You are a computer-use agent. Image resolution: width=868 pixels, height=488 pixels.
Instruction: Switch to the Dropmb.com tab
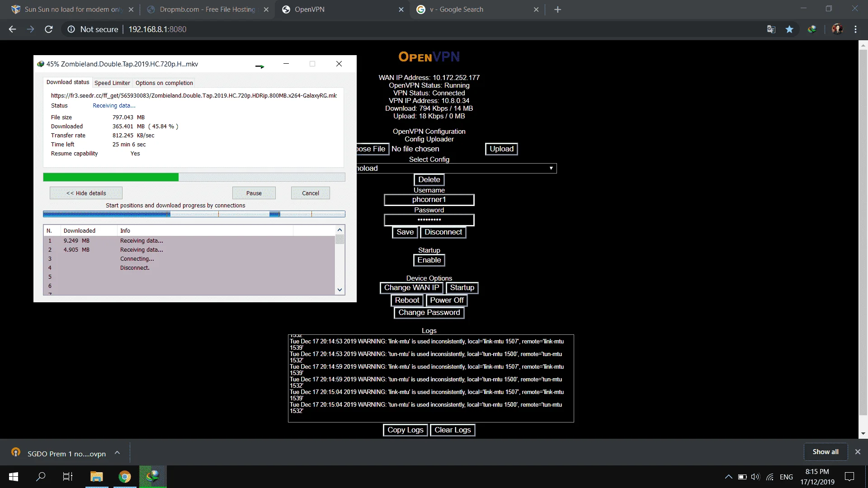click(x=208, y=9)
